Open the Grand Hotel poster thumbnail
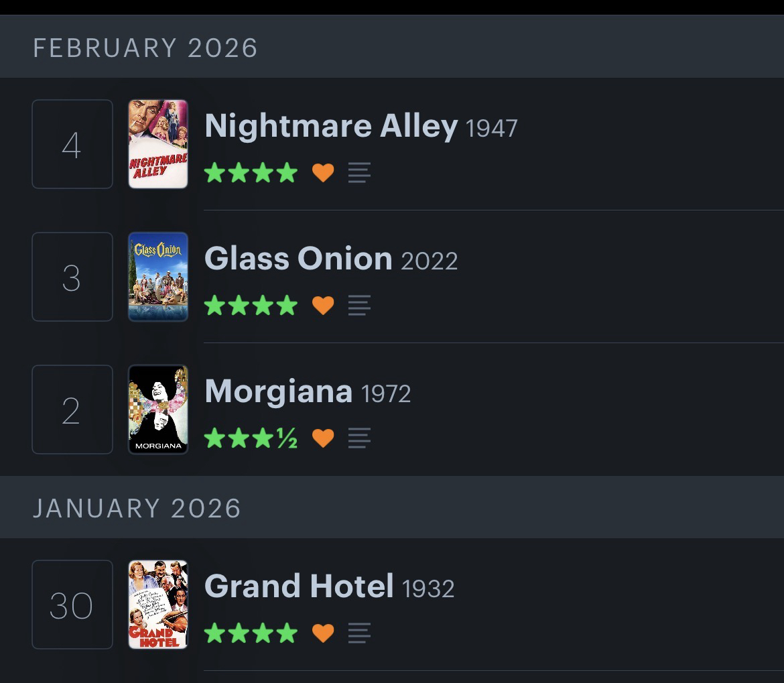This screenshot has width=784, height=683. pyautogui.click(x=158, y=605)
